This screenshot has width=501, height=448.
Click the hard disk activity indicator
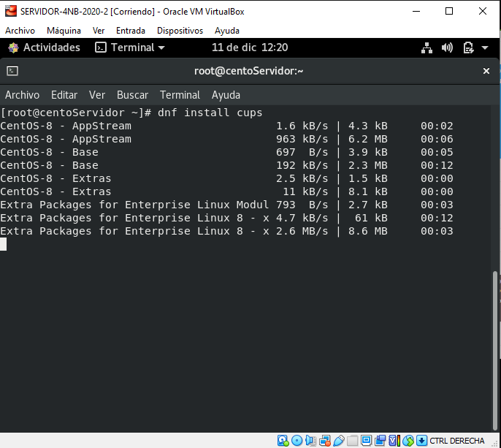(x=283, y=441)
